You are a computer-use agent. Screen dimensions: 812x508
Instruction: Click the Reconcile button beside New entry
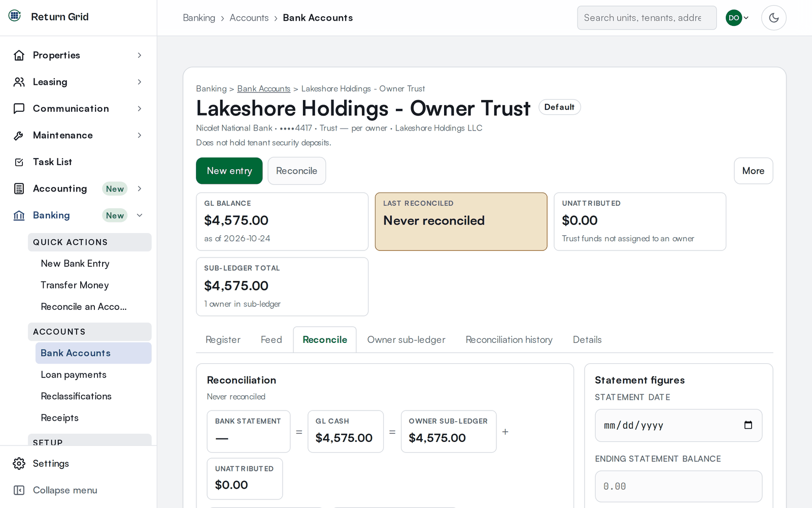(x=297, y=171)
